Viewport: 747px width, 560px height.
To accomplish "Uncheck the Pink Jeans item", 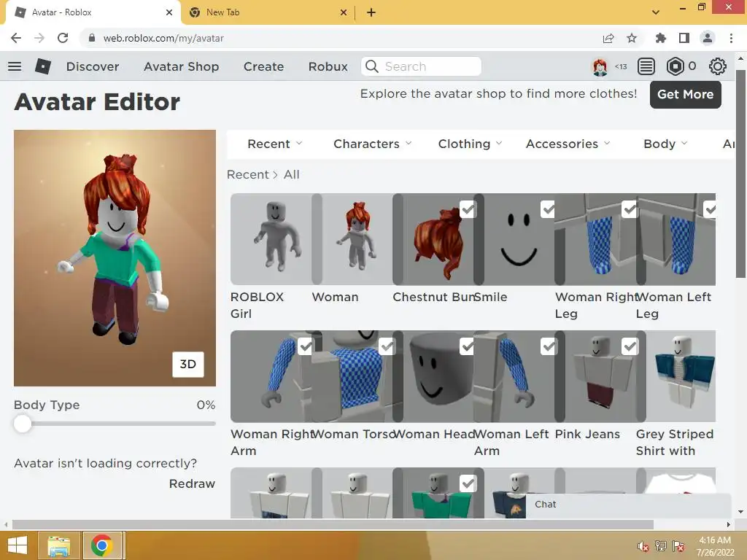I will [630, 346].
